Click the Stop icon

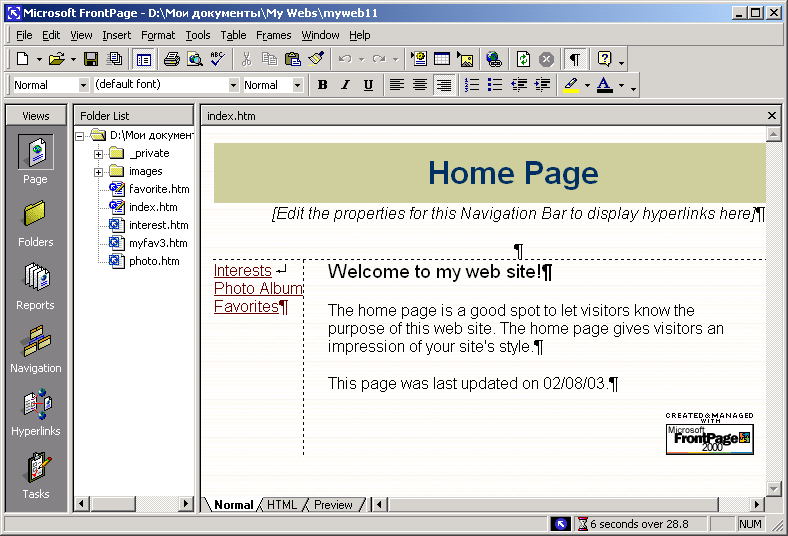(546, 59)
